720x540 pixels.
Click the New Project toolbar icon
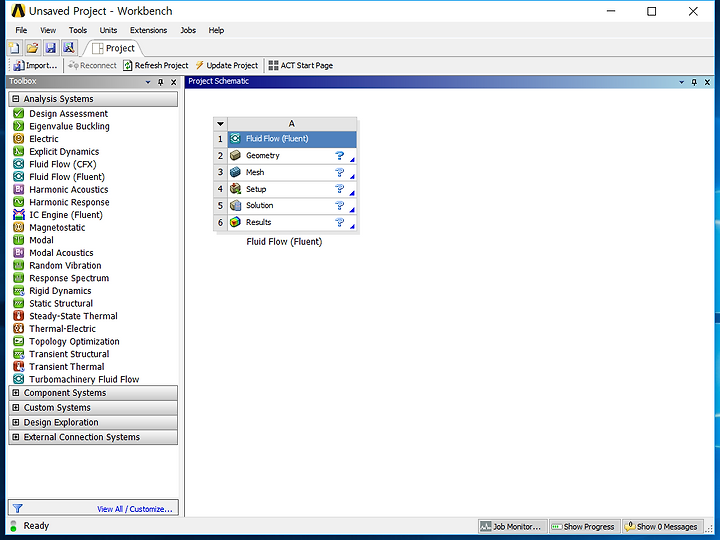click(14, 48)
